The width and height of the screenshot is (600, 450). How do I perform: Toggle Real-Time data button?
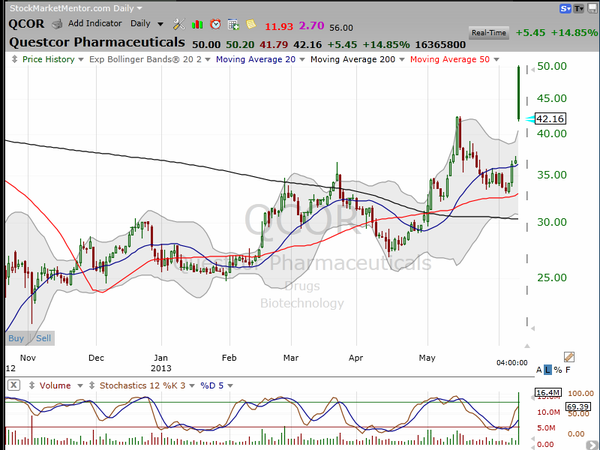coord(489,33)
